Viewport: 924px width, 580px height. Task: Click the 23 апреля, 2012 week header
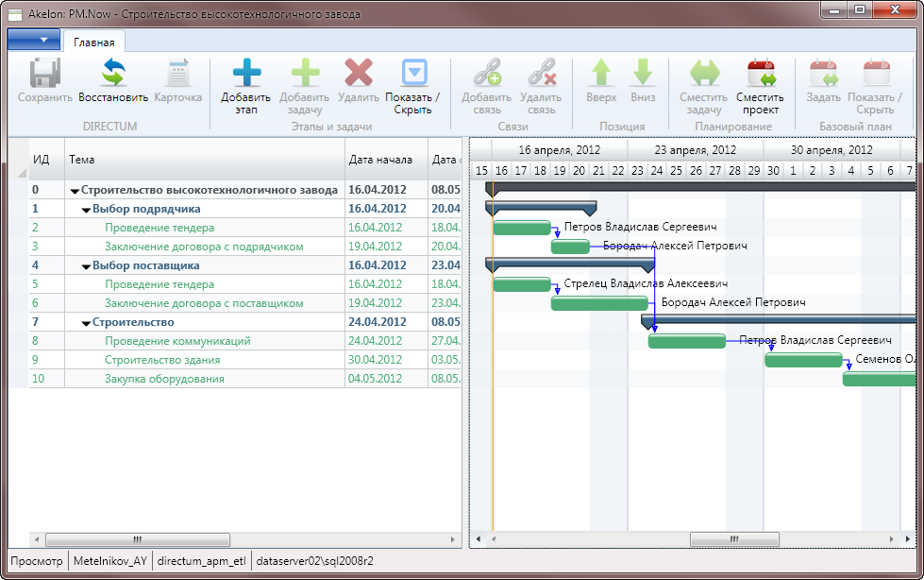pyautogui.click(x=696, y=150)
